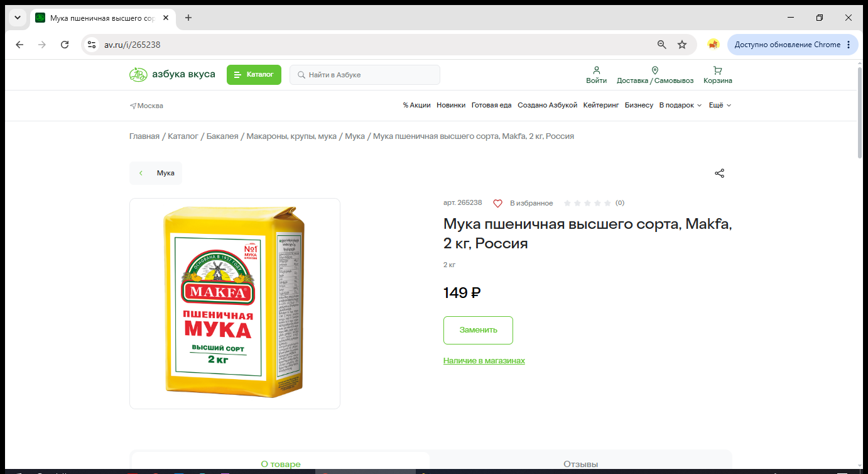
Task: Click the browser extension icon
Action: 713,45
